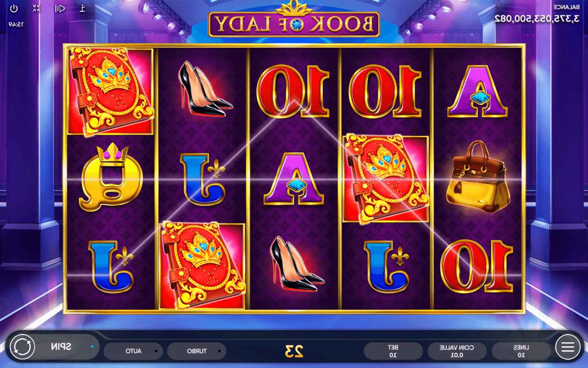The image size is (588, 368).
Task: Toggle the AUTO spin mode
Action: pyautogui.click(x=133, y=351)
